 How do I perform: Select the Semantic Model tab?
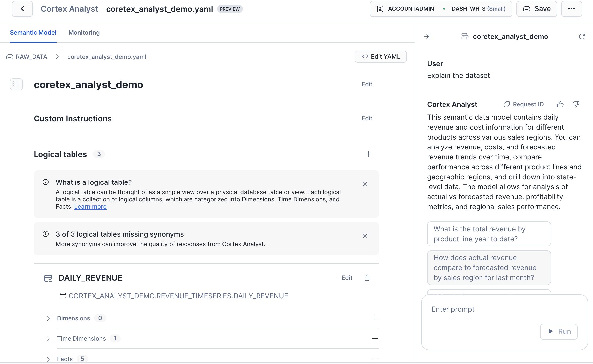pos(33,33)
